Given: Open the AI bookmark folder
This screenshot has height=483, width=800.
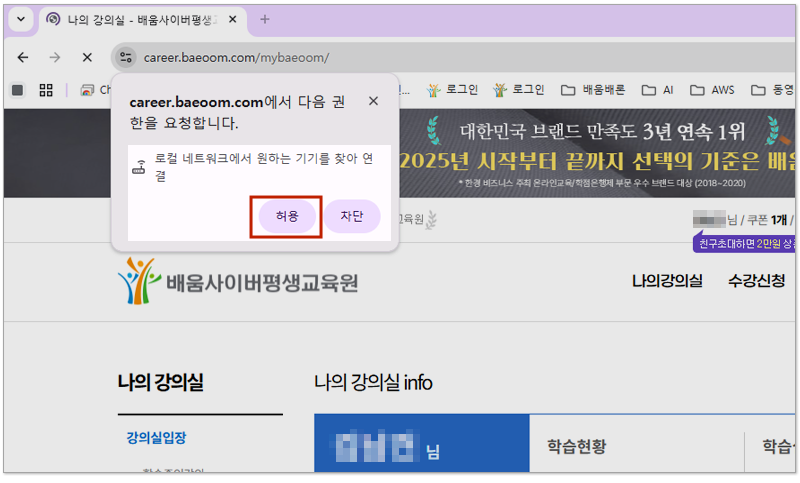Looking at the screenshot, I should (x=657, y=90).
